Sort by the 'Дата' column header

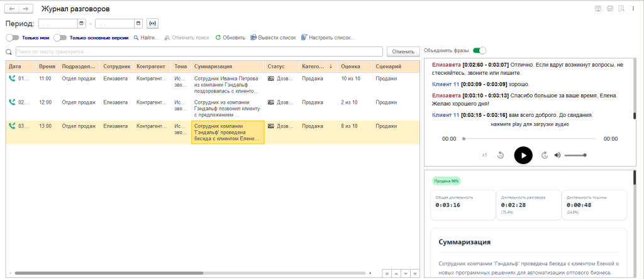(21, 67)
